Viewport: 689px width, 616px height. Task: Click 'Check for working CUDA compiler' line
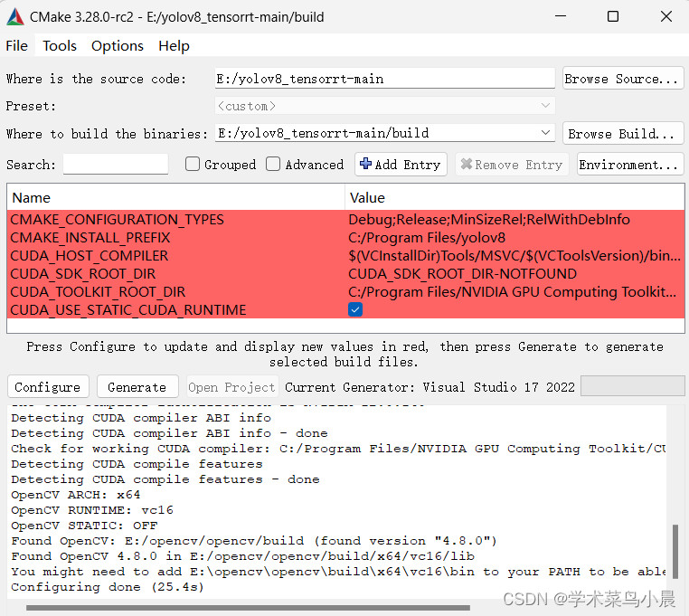(x=338, y=449)
